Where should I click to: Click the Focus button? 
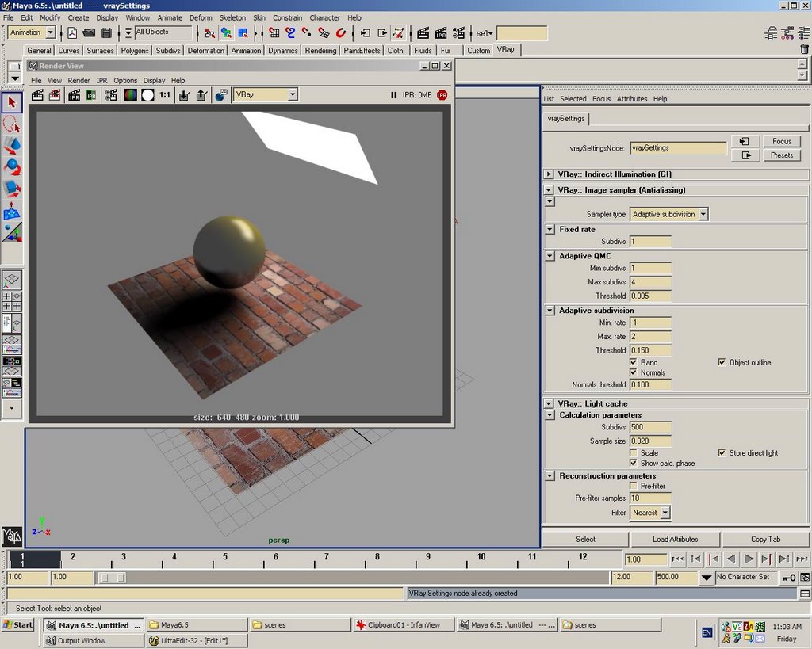tap(781, 141)
